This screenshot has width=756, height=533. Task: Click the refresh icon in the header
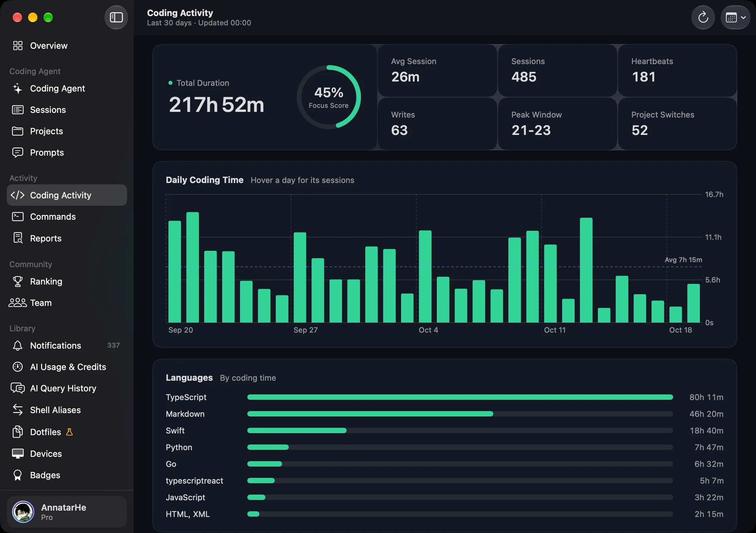(703, 17)
